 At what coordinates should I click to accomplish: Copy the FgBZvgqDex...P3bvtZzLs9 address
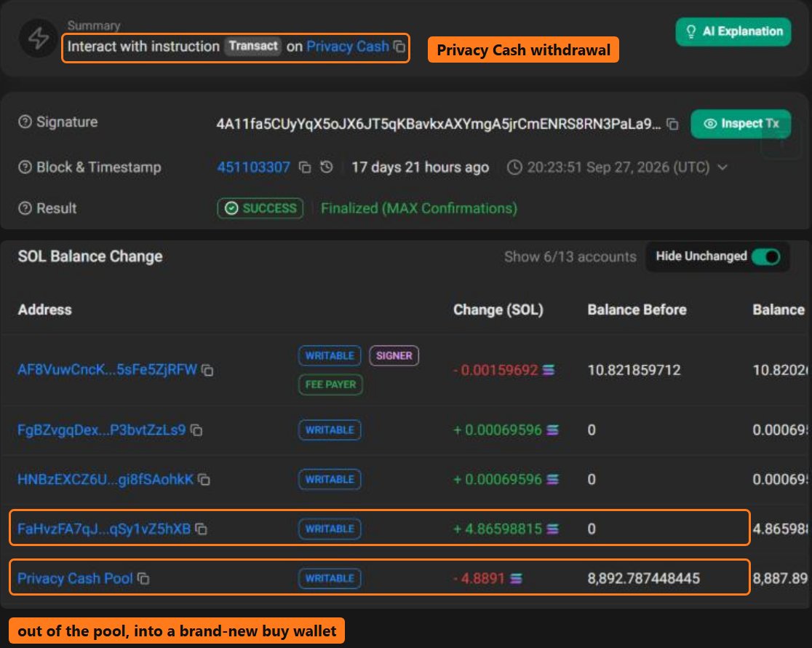click(196, 430)
